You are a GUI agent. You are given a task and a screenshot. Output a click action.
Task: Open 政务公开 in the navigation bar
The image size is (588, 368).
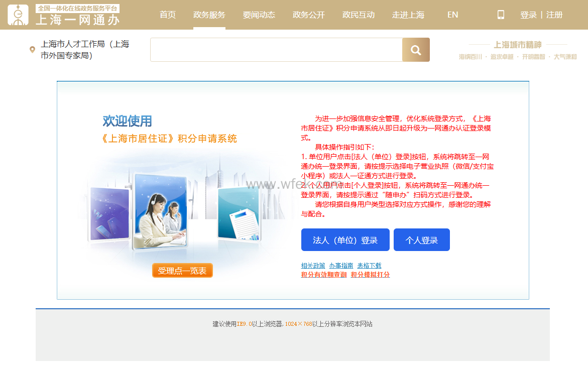pyautogui.click(x=309, y=15)
